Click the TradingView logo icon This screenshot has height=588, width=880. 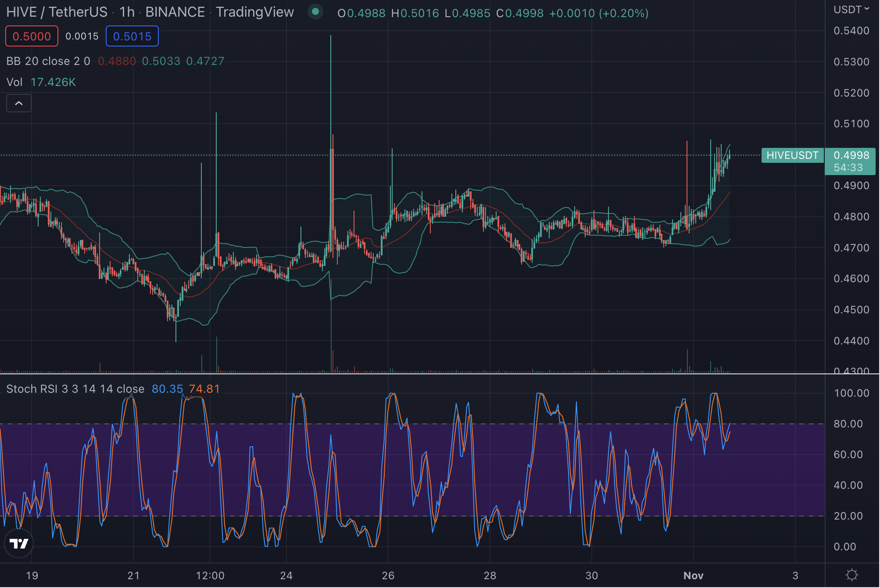[19, 543]
